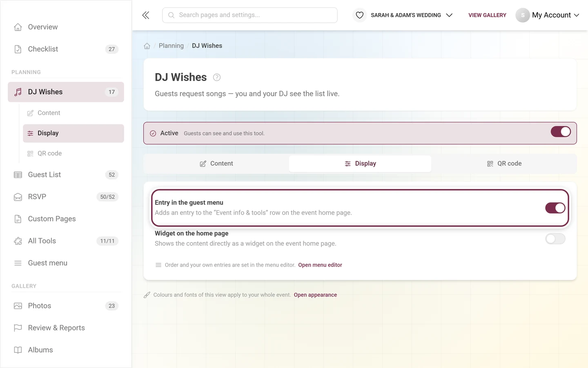Open Overview in the sidebar
This screenshot has height=368, width=588.
[66, 27]
